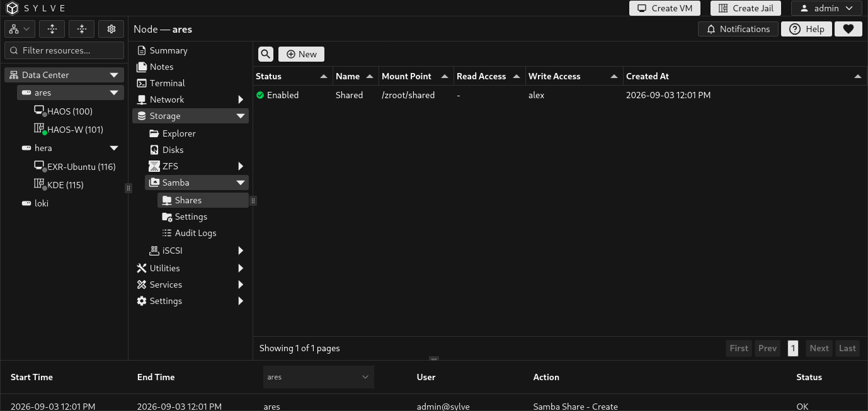Image resolution: width=868 pixels, height=411 pixels.
Task: Click the ZFS icon
Action: coord(154,166)
